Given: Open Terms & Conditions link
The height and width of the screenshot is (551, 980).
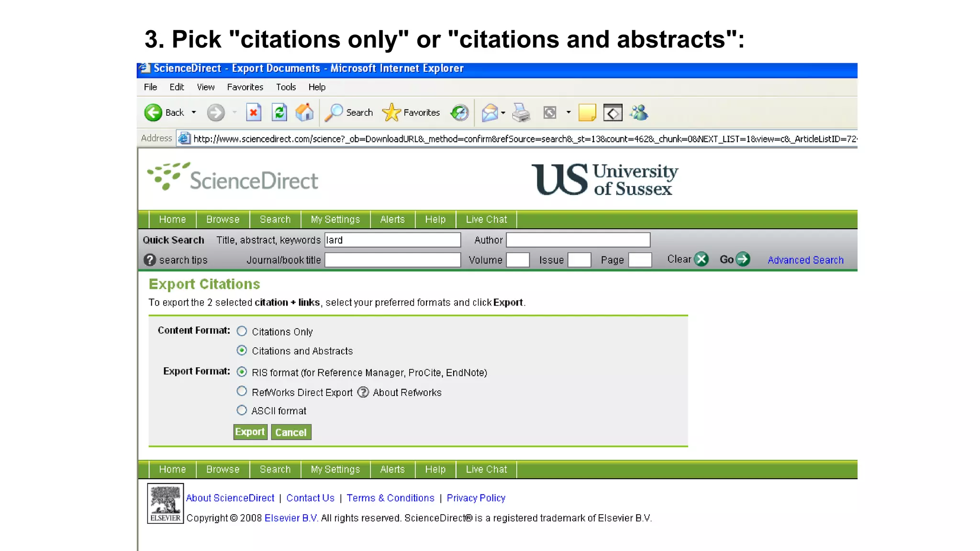Looking at the screenshot, I should click(x=390, y=498).
